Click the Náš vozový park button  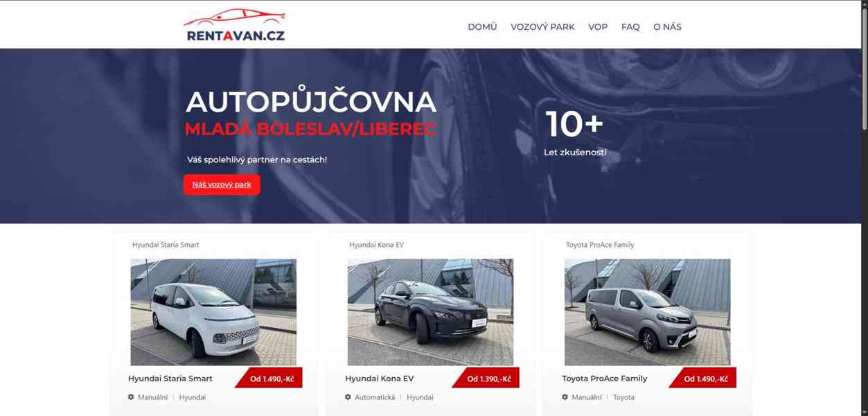(222, 184)
